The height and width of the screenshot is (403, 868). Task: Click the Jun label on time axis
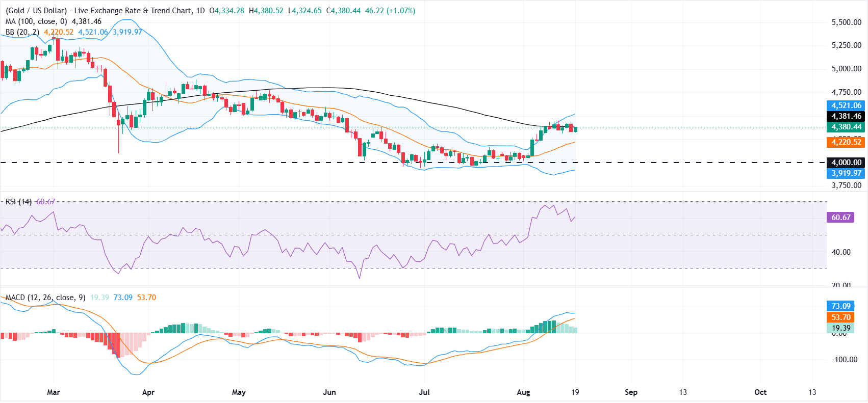point(329,392)
